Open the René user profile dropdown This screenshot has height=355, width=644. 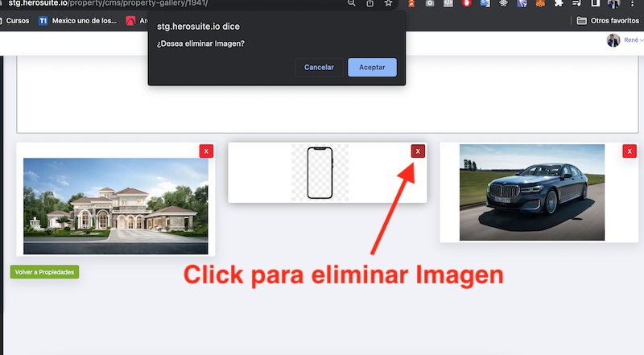click(625, 40)
